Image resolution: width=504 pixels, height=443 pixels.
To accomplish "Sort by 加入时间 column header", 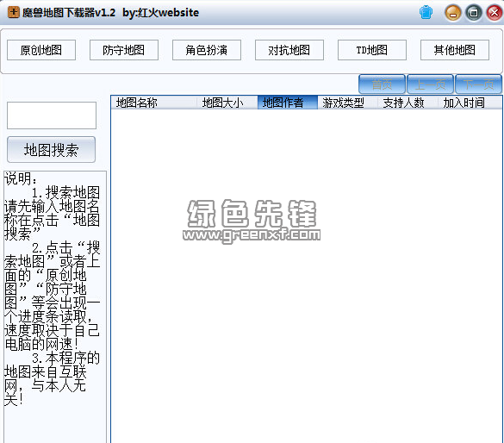I will 470,103.
